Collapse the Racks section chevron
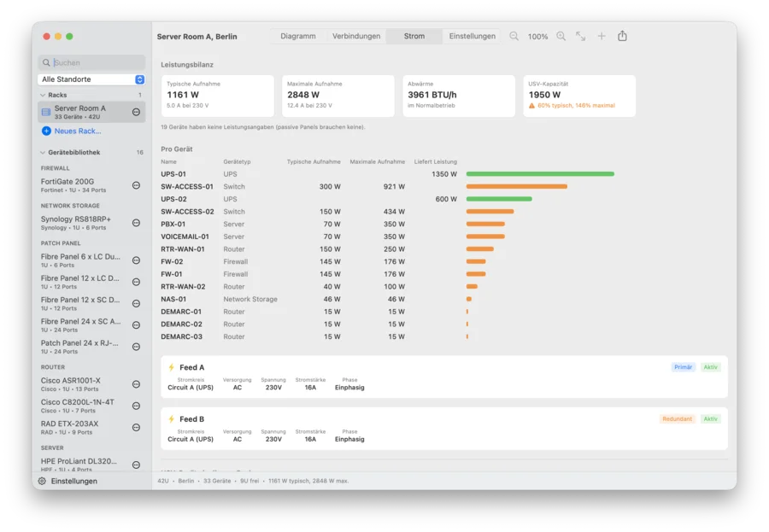Screen dimensions: 769x532 pos(43,95)
